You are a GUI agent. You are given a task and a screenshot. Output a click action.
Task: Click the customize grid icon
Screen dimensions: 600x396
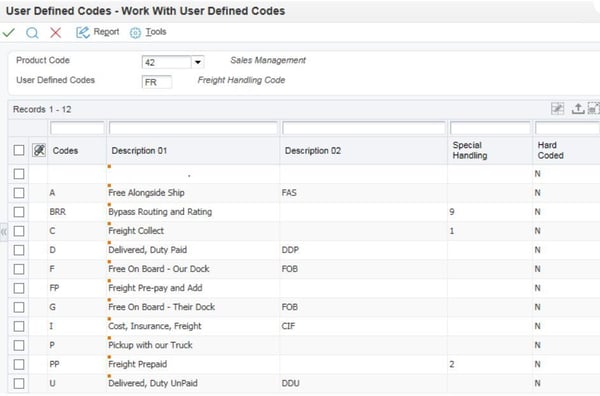pos(557,109)
